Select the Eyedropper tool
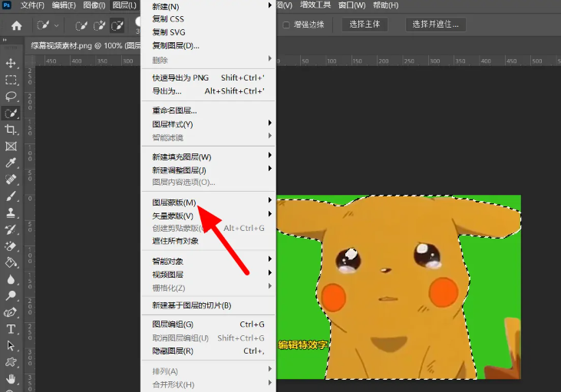561x392 pixels. 12,163
